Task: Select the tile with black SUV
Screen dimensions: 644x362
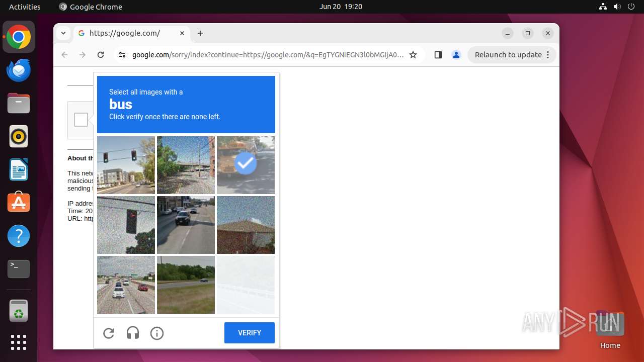Action: click(x=186, y=225)
